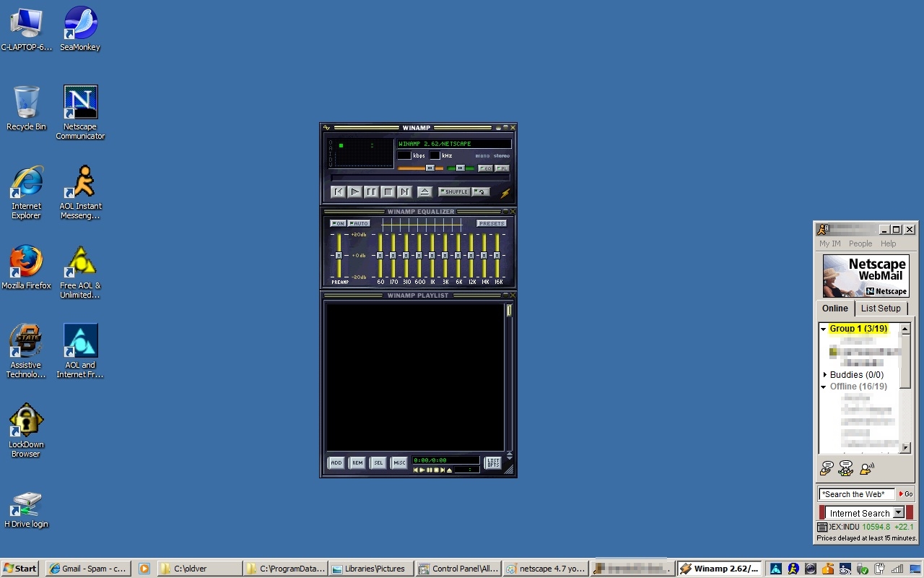The width and height of the screenshot is (924, 578).
Task: Enable equalizer AUTO mode
Action: click(x=359, y=223)
